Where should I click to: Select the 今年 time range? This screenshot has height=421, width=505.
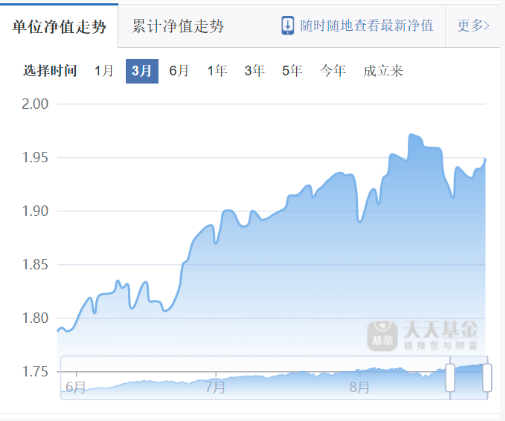point(333,71)
